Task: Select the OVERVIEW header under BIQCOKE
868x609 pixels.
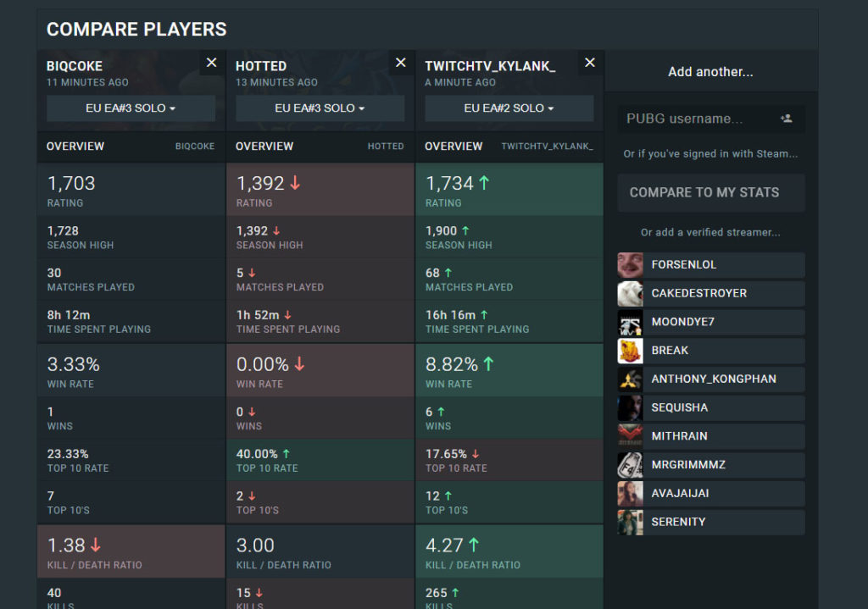Action: pos(75,147)
